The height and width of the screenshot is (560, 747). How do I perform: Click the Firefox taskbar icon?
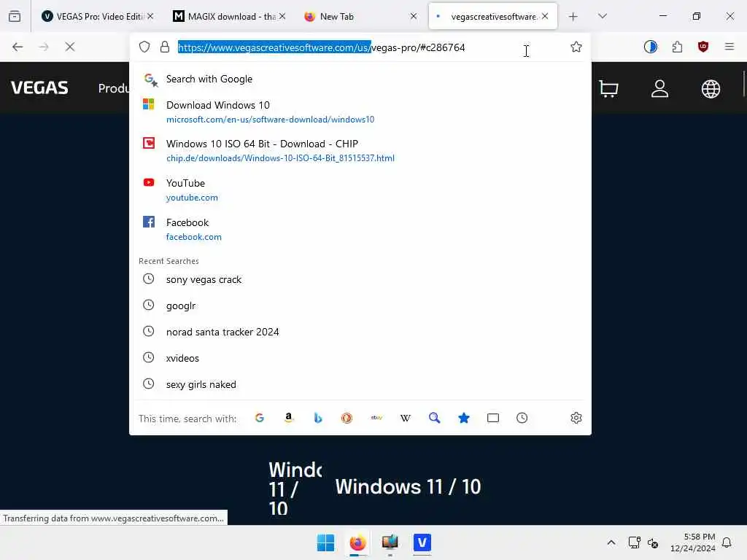pyautogui.click(x=357, y=542)
